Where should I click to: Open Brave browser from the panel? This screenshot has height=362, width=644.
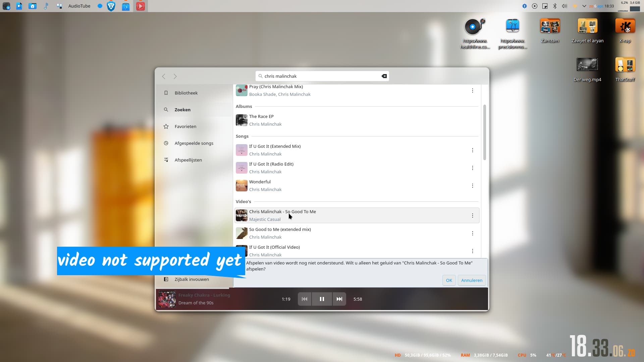point(111,6)
